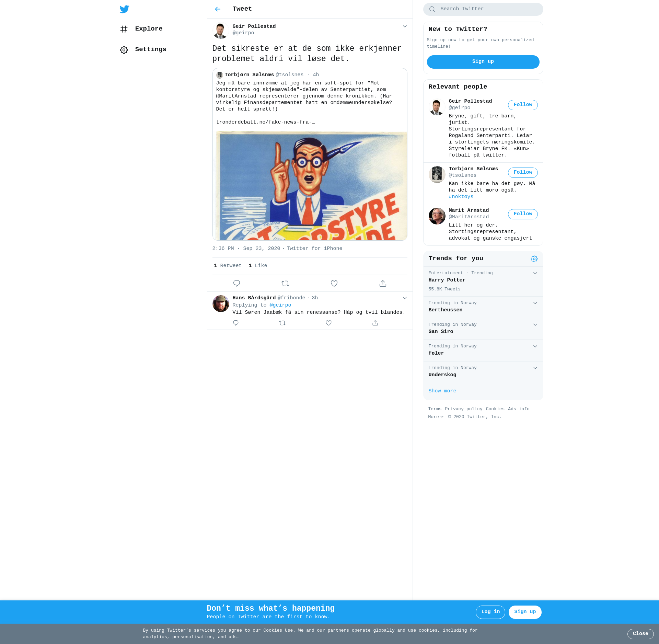Viewport: 659px width, 644px height.
Task: Open chevron menu for Harry Potter trend
Action: click(535, 273)
